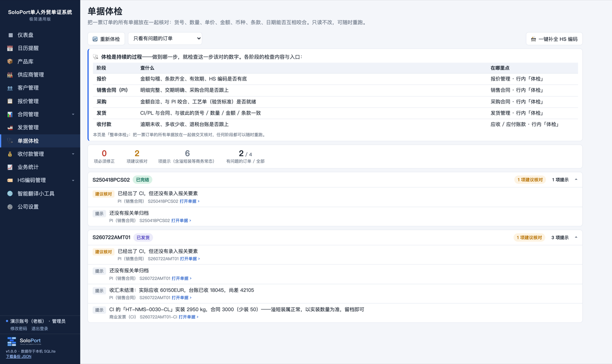This screenshot has height=364, width=612.
Task: Expand the 收付款管理 submenu arrow
Action: [73, 154]
